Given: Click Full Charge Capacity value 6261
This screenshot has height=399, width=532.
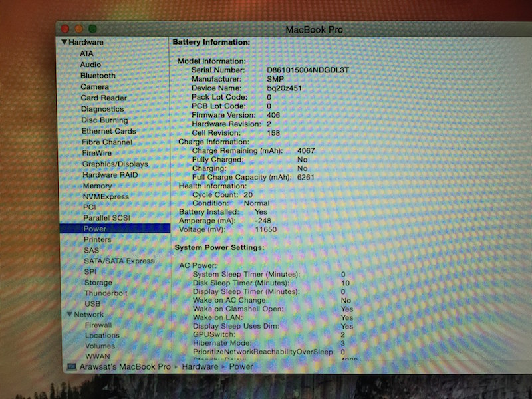Looking at the screenshot, I should tap(306, 177).
